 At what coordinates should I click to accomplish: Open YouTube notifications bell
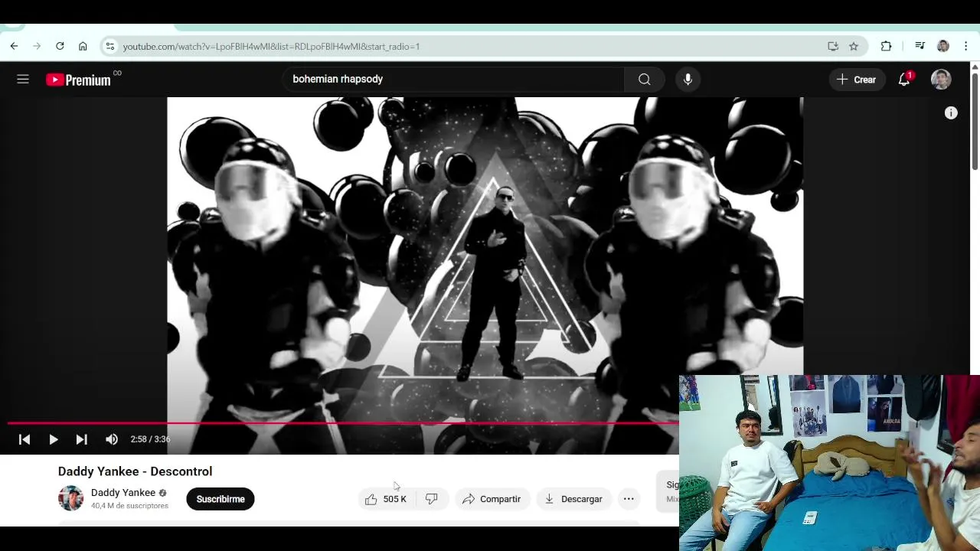904,80
